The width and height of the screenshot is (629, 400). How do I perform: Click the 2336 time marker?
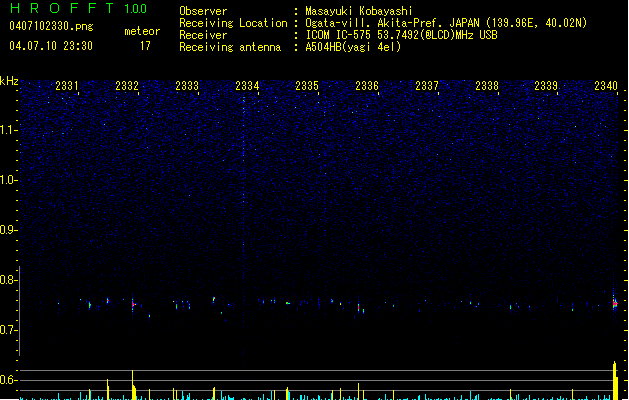pos(367,86)
